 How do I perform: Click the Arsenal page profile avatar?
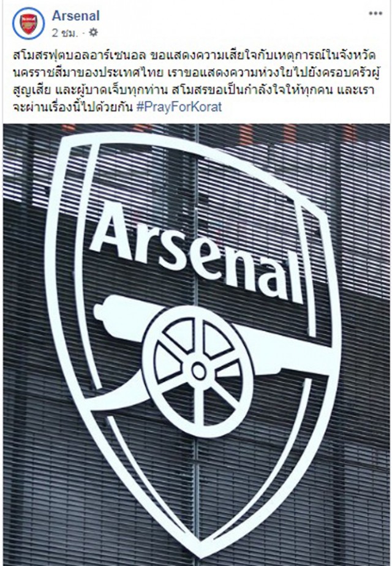click(29, 23)
